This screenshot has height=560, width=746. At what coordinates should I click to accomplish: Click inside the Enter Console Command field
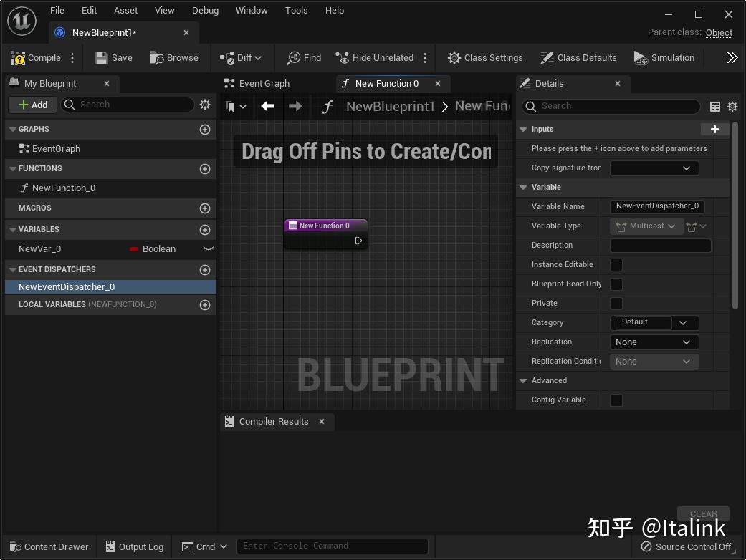coord(333,546)
